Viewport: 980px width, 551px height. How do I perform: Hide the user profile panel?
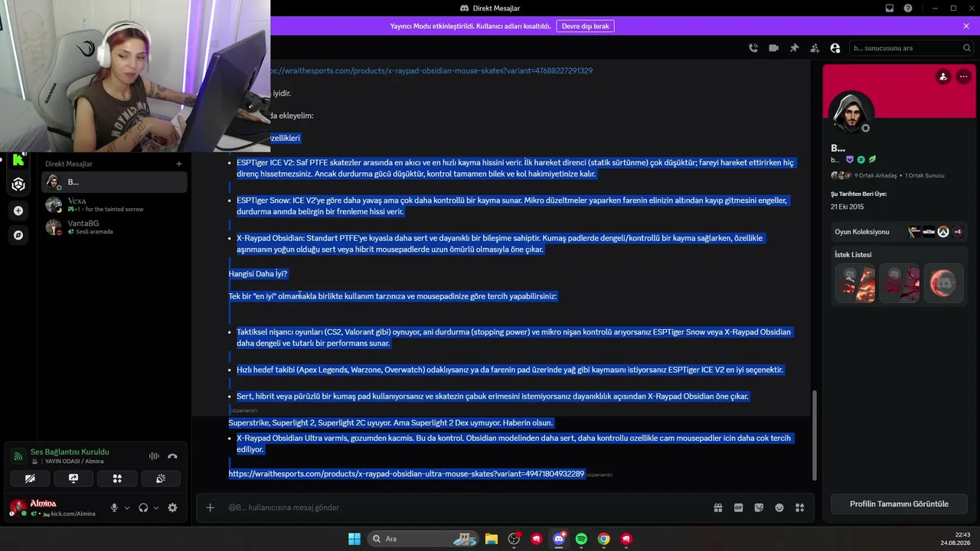point(835,48)
